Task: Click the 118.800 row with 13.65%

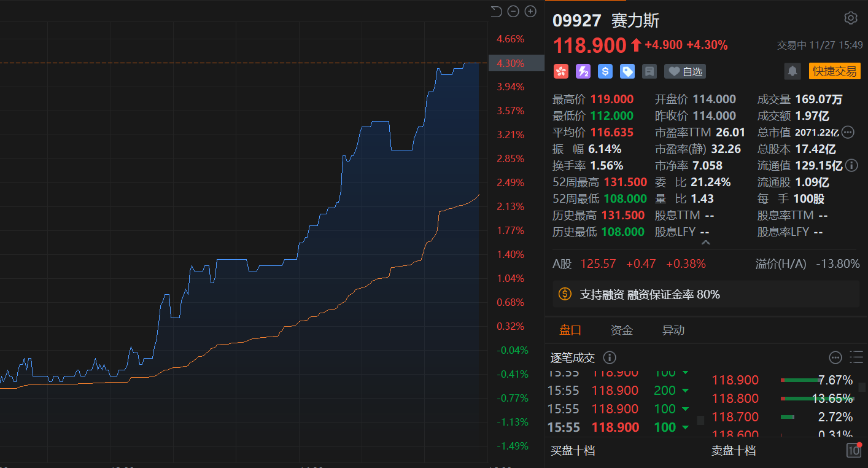Action: [x=783, y=399]
